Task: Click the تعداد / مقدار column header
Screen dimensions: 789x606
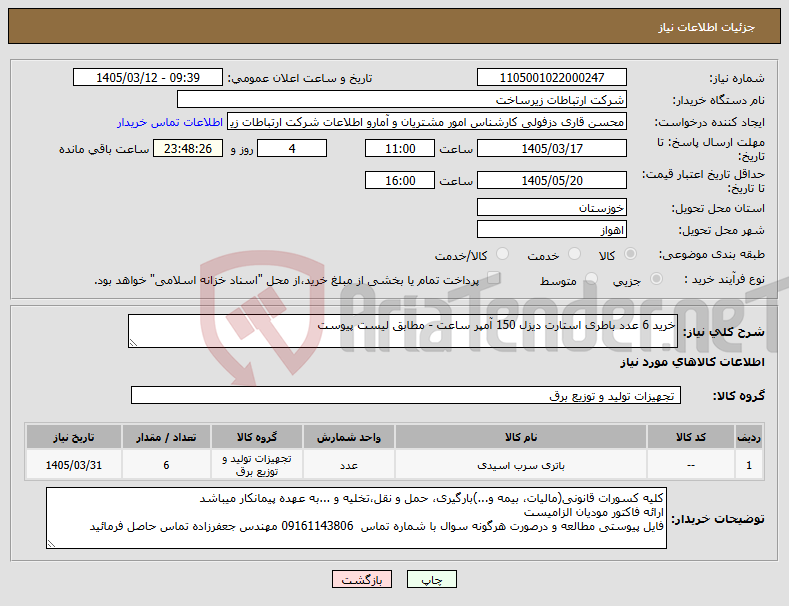Action: click(166, 437)
